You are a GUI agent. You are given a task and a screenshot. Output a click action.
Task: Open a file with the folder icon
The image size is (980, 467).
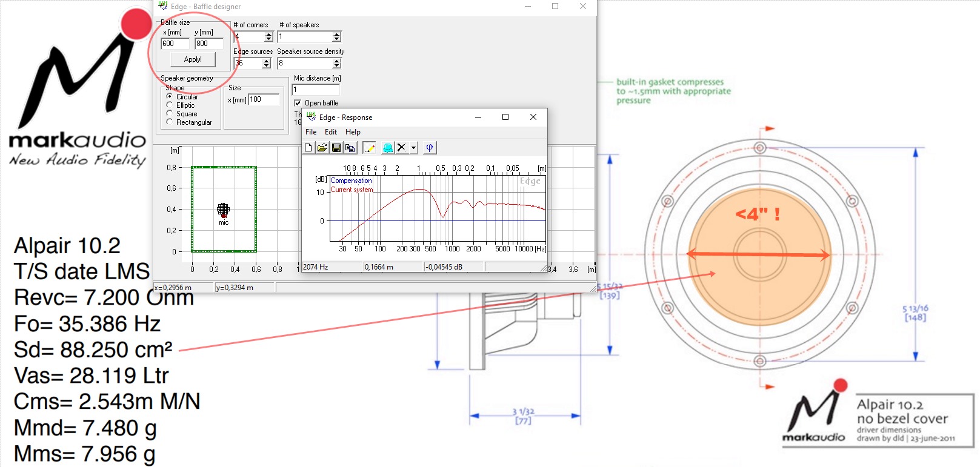(x=322, y=148)
